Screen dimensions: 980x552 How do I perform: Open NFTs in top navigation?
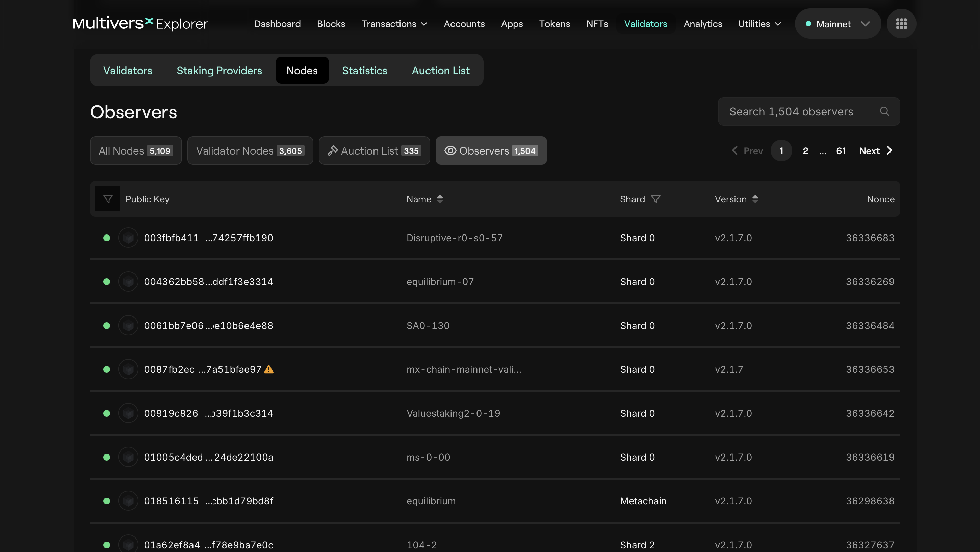[597, 24]
